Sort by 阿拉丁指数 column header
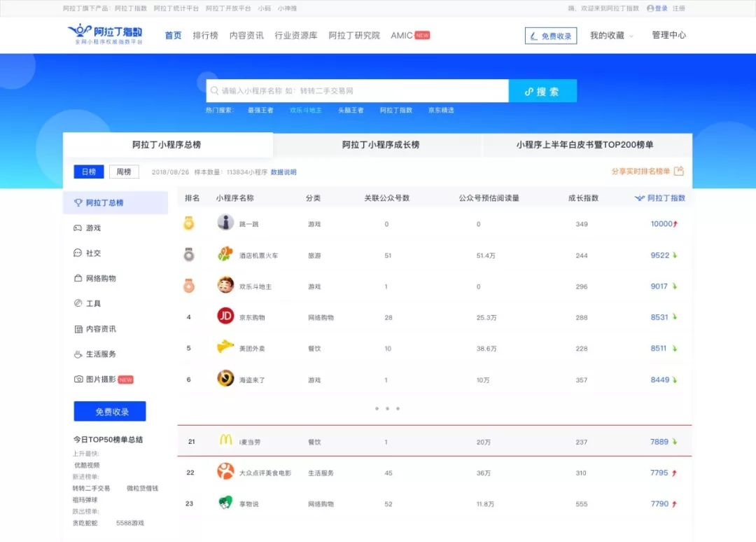Image resolution: width=756 pixels, height=542 pixels. click(661, 198)
